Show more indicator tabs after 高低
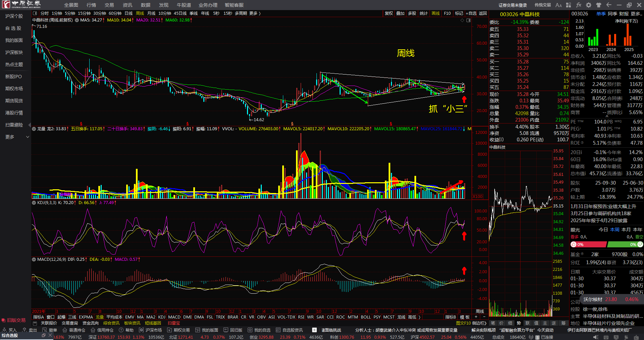The height and width of the screenshot is (340, 644). click(x=419, y=317)
